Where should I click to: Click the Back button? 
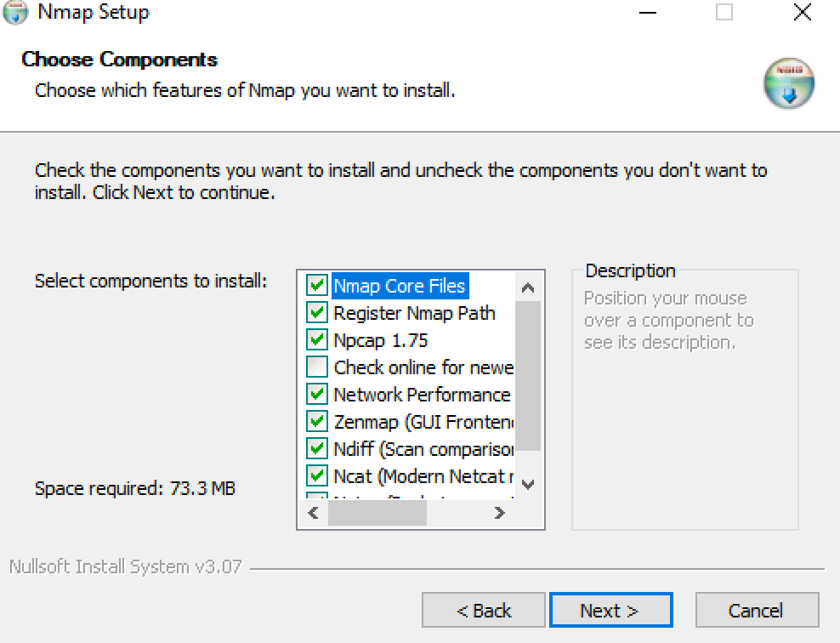point(483,610)
